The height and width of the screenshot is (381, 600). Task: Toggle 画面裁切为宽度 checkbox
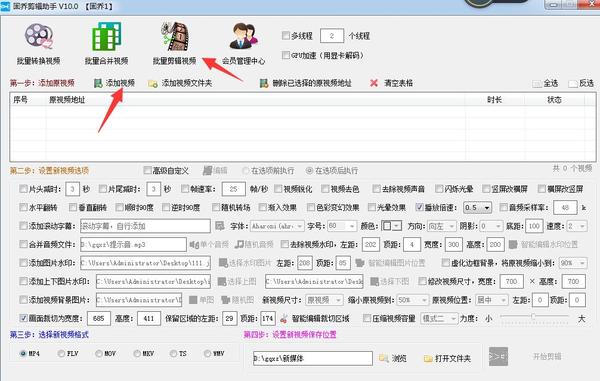pyautogui.click(x=23, y=318)
